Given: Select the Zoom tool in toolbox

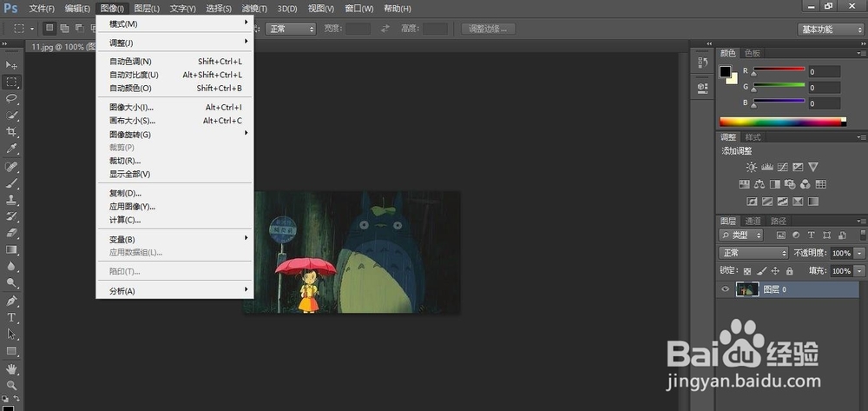Looking at the screenshot, I should tap(11, 385).
